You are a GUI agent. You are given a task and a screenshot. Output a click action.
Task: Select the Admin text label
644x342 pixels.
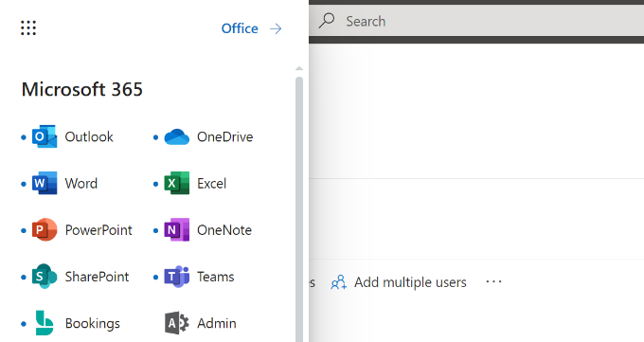click(x=217, y=323)
